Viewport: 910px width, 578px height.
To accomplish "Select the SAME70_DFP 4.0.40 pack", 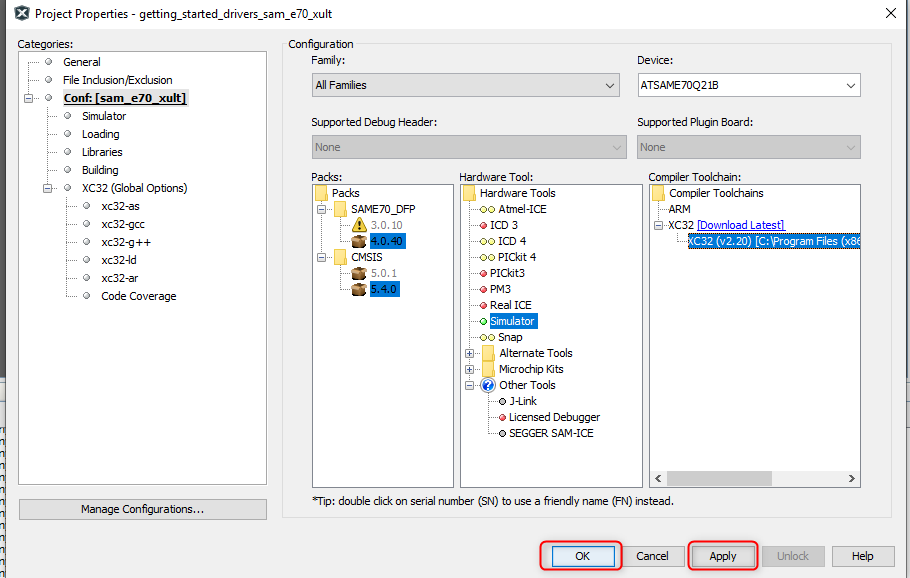I will 387,241.
